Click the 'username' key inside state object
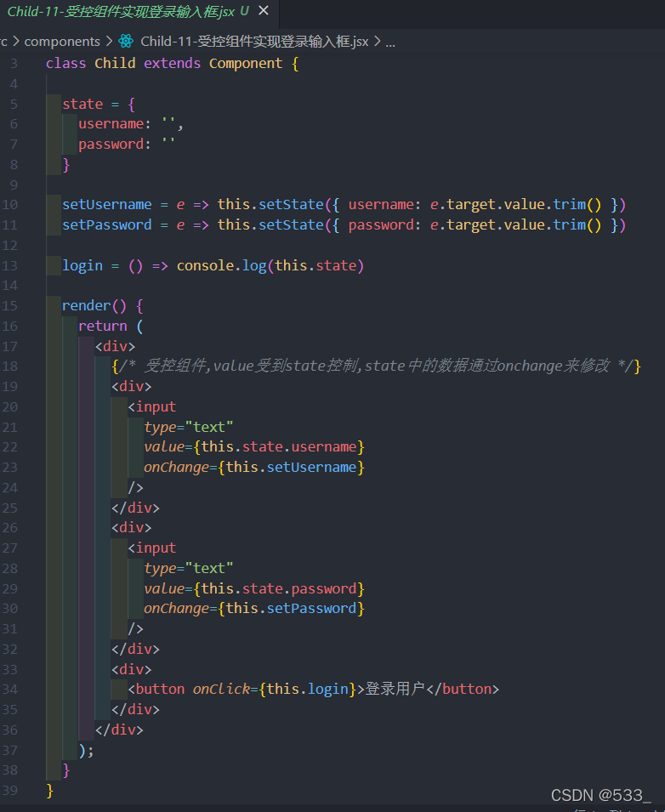The width and height of the screenshot is (665, 812). pos(111,124)
